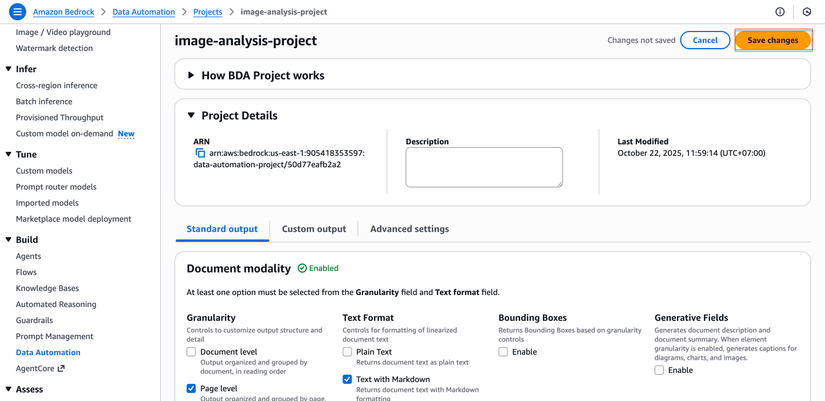Expand How BDA Project works section
The height and width of the screenshot is (401, 825).
click(x=191, y=75)
